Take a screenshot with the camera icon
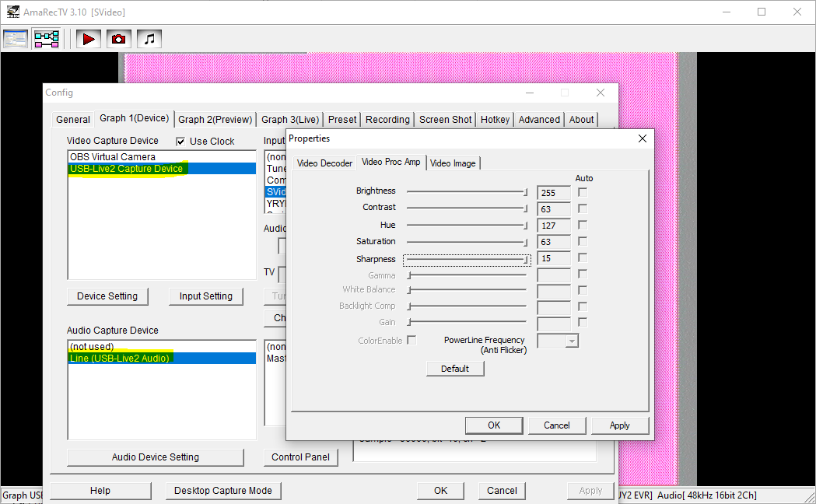 coord(119,39)
